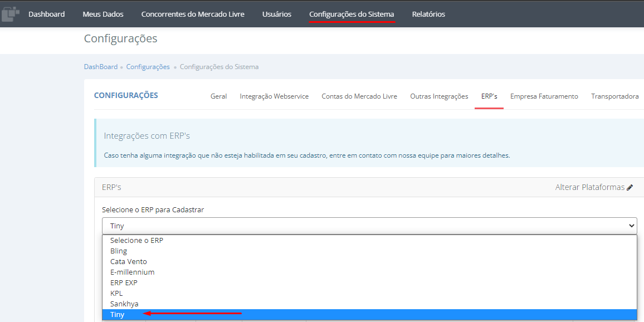This screenshot has width=644, height=322.
Task: Collapse the ERP selection dropdown showing Tiny
Action: pyautogui.click(x=369, y=226)
